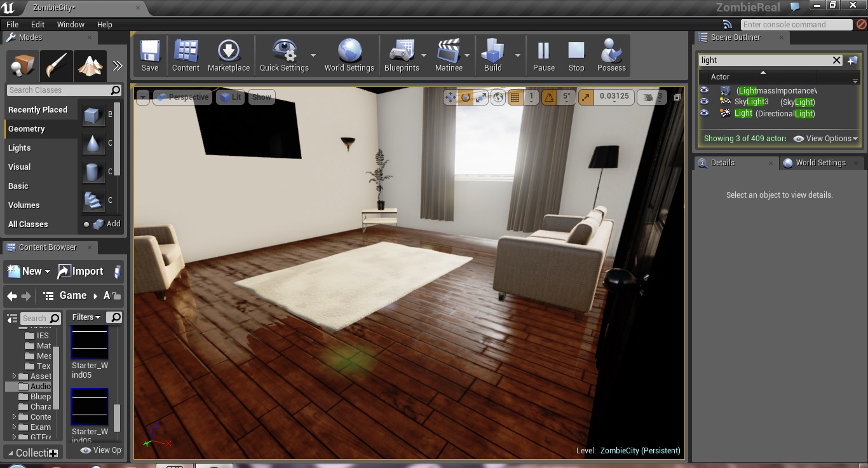The height and width of the screenshot is (468, 868).
Task: Switch to the World Settings tab
Action: click(820, 163)
